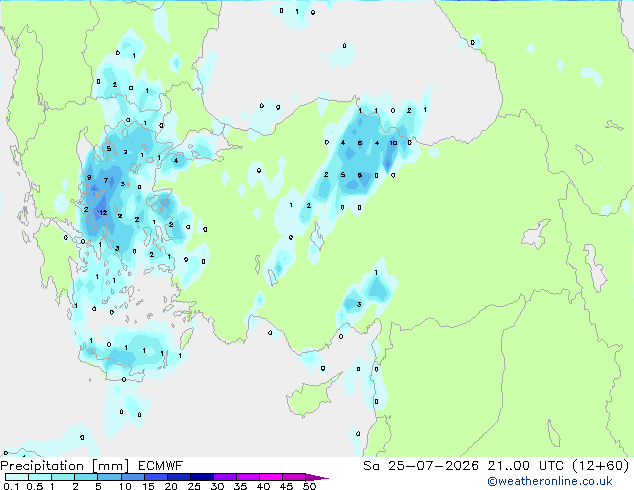Viewport: 634px width, 490px height.
Task: Click the 'Precipitation [mm]' title text
Action: pyautogui.click(x=65, y=466)
